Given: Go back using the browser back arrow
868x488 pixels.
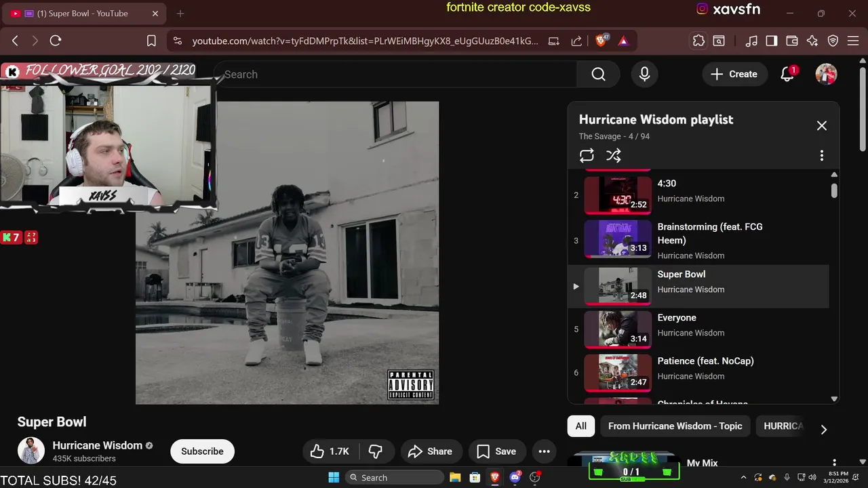Looking at the screenshot, I should pos(15,41).
